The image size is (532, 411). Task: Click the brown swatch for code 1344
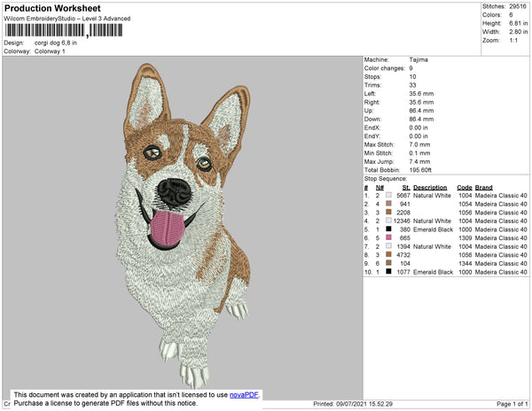coord(388,263)
